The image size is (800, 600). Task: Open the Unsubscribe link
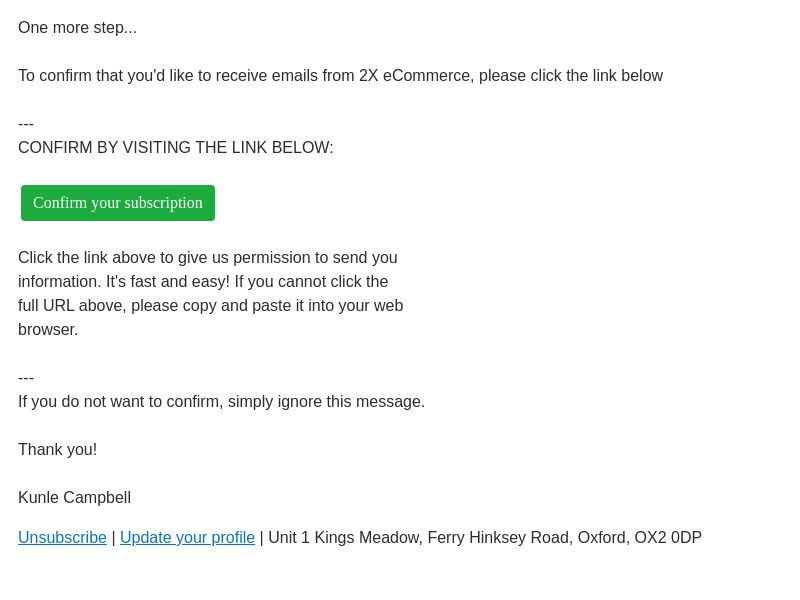[62, 537]
